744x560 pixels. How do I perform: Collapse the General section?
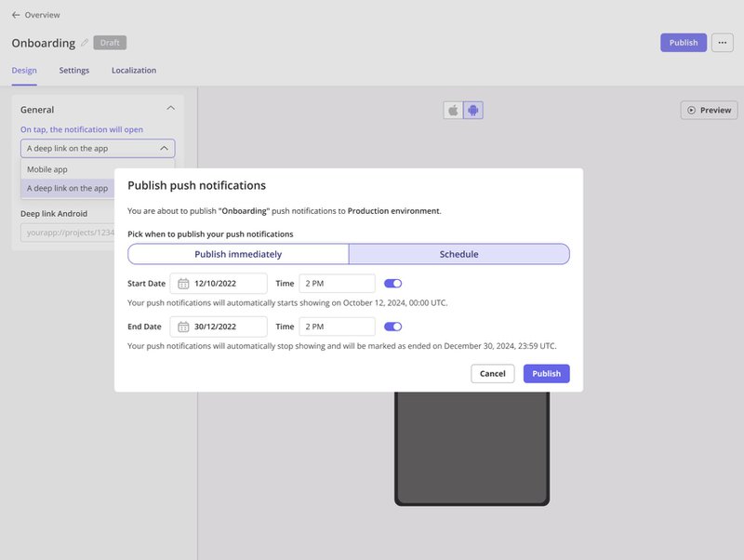[x=169, y=109]
